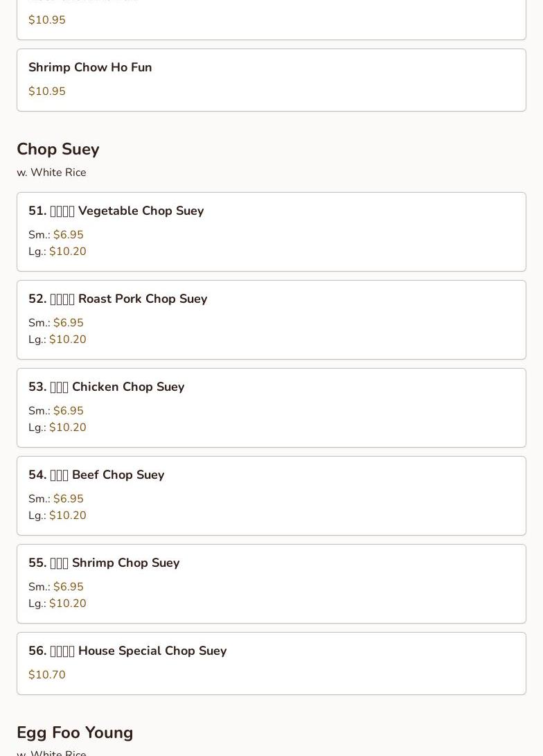This screenshot has width=543, height=756.
Task: Choose Sm. $6.95 for Chicken Chop Suey
Action: click(x=56, y=411)
